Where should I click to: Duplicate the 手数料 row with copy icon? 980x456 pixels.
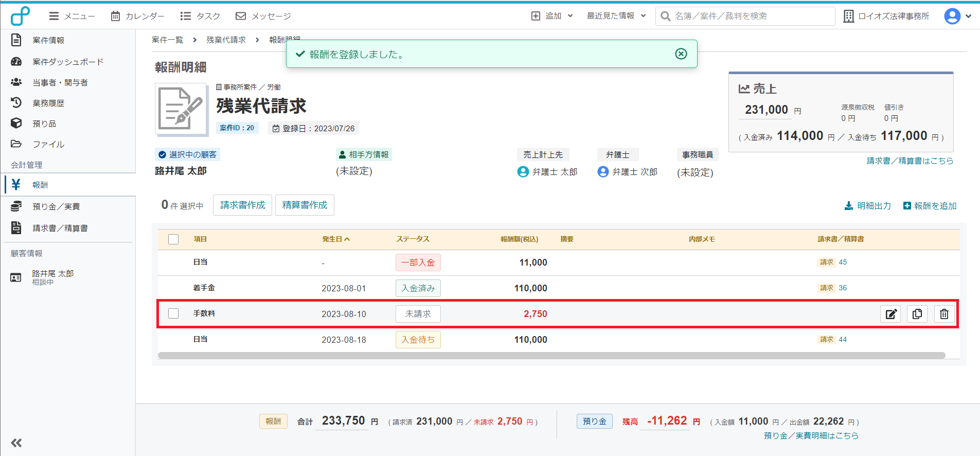pos(917,314)
